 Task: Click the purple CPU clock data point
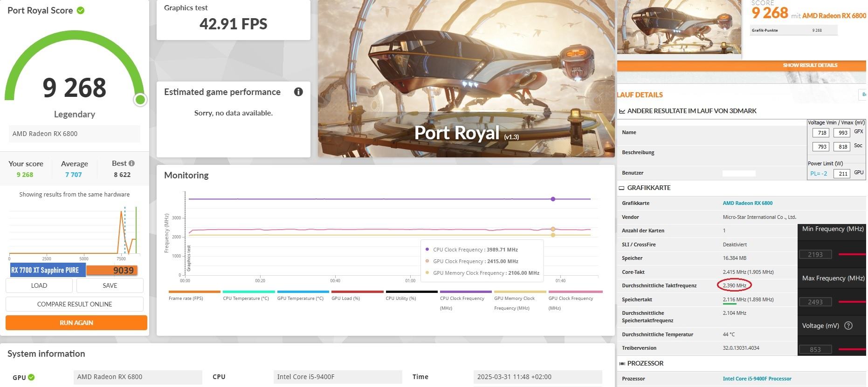coord(553,199)
